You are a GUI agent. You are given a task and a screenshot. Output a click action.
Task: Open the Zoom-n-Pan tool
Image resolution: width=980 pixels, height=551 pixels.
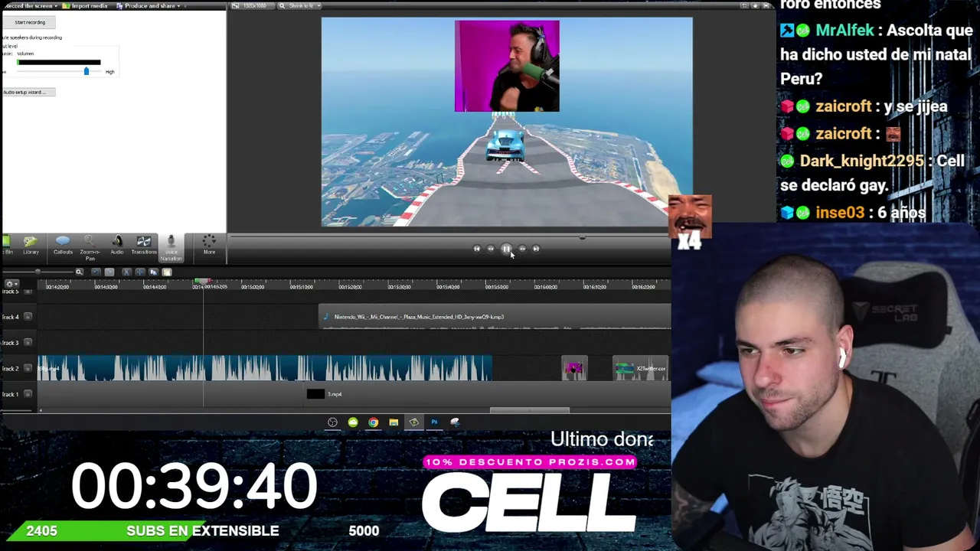tap(90, 247)
